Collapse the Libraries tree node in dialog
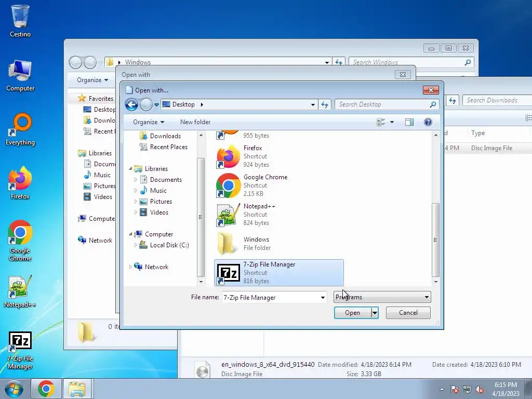This screenshot has height=399, width=532. [130, 169]
